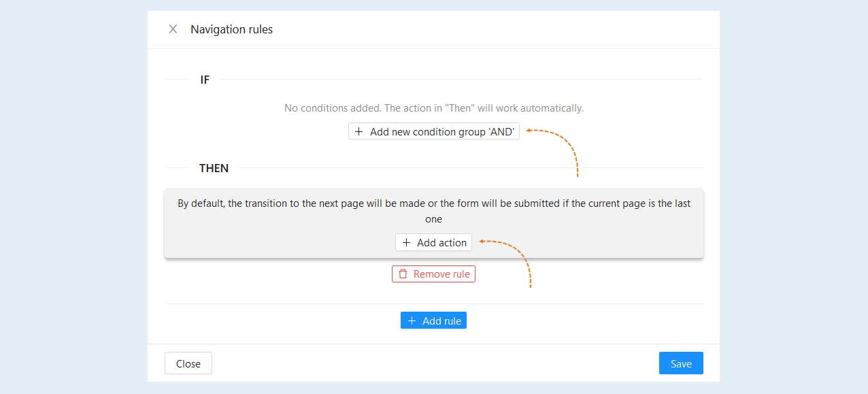Image resolution: width=868 pixels, height=394 pixels.
Task: Click the trash icon in Remove rule
Action: [x=403, y=274]
